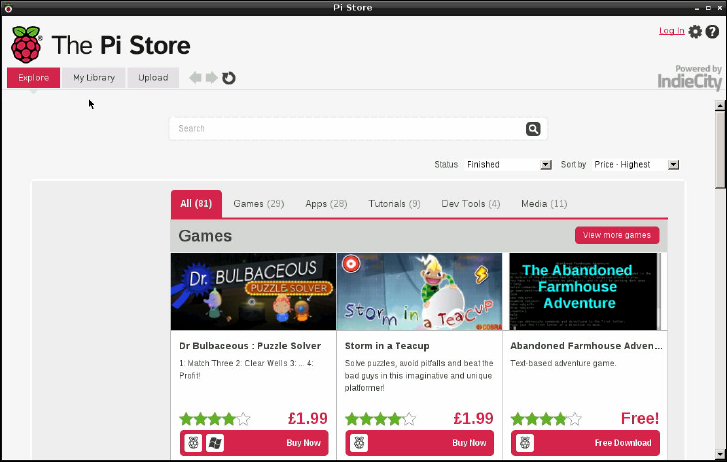Image resolution: width=727 pixels, height=462 pixels.
Task: Open Dr Bulbaceous : Puzzle Solver title
Action: point(250,346)
